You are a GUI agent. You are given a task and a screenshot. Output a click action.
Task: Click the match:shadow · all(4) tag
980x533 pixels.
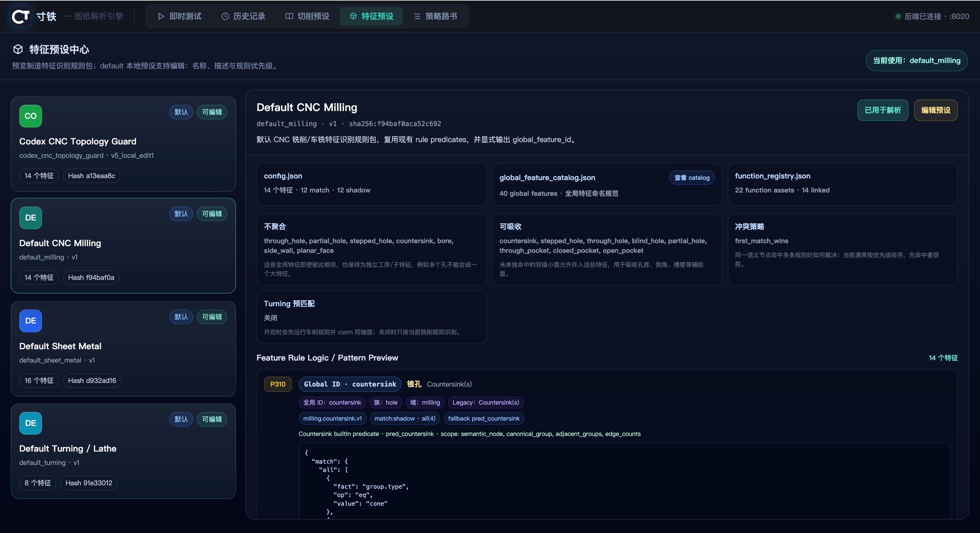point(405,419)
